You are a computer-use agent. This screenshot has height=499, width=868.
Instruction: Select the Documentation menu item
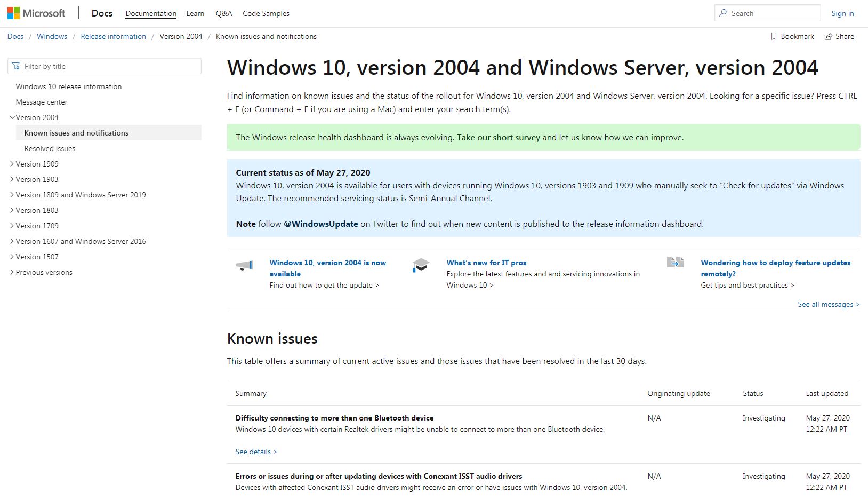151,13
